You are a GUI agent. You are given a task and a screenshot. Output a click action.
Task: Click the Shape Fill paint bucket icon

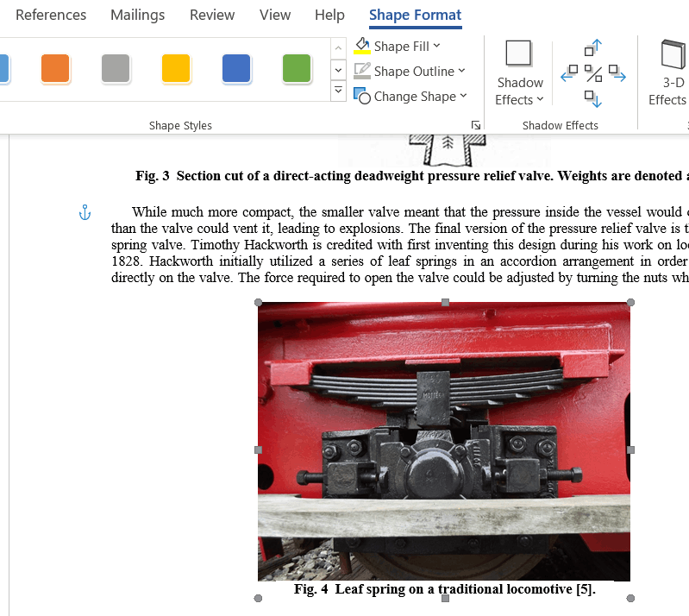point(362,46)
